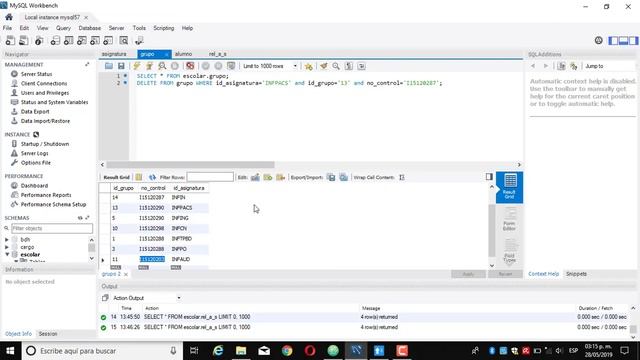Click the insert new row icon
Viewport: 640px width, 360px height.
tap(268, 177)
